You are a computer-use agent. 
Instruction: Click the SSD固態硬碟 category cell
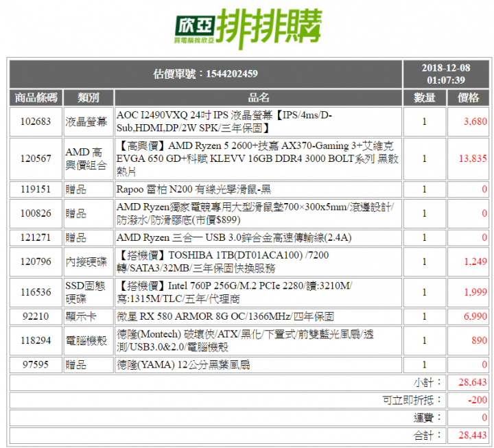89,292
